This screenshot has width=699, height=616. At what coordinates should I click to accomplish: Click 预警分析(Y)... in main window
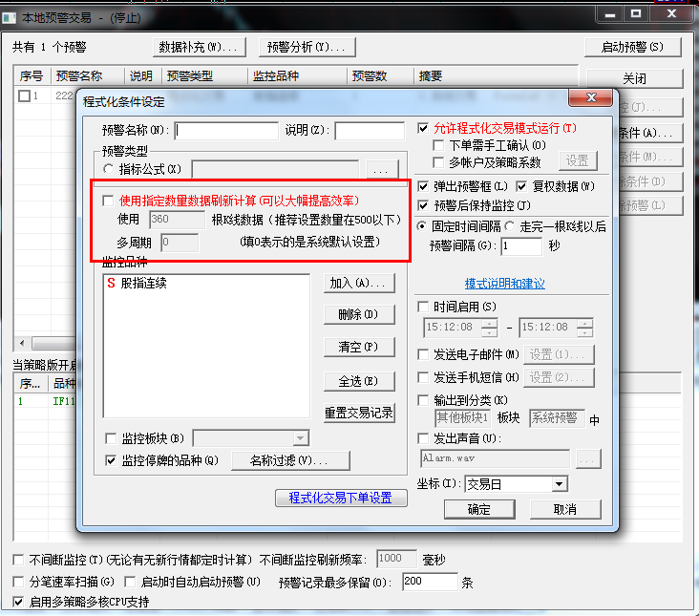coord(307,47)
